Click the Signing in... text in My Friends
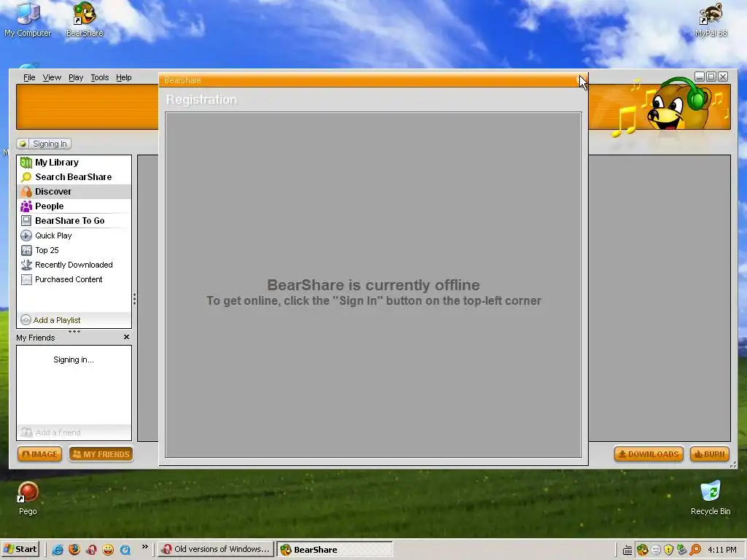This screenshot has width=747, height=560. tap(74, 360)
